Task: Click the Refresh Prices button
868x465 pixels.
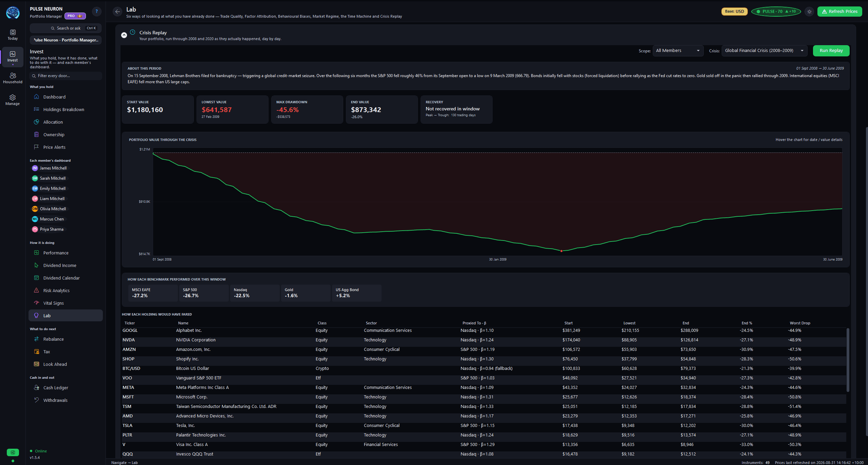Action: click(x=839, y=12)
